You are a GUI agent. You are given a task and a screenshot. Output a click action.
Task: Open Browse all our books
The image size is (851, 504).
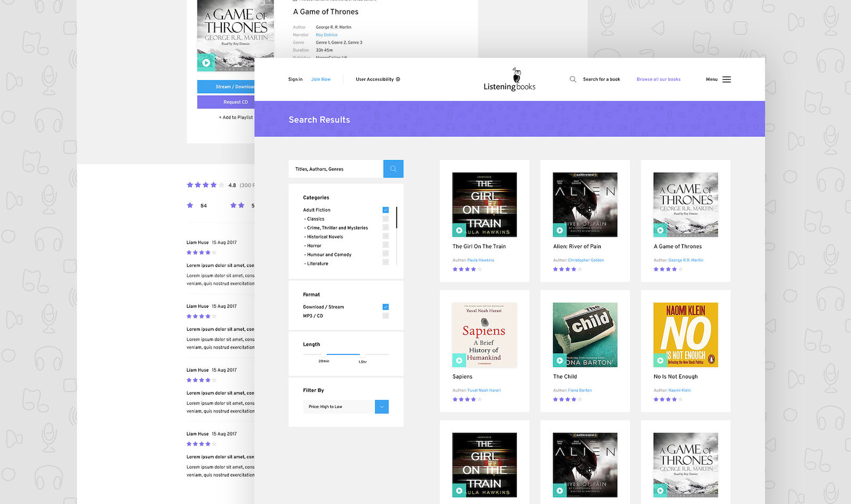coord(658,79)
